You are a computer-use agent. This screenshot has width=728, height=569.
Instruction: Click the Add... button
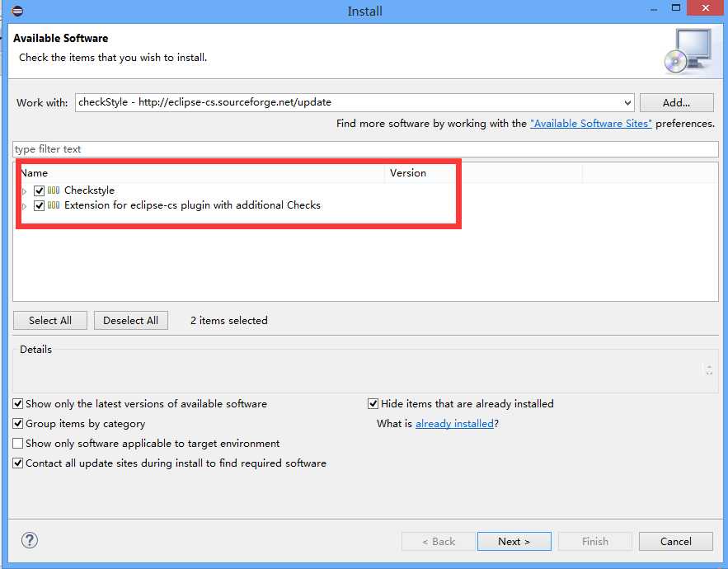click(676, 102)
